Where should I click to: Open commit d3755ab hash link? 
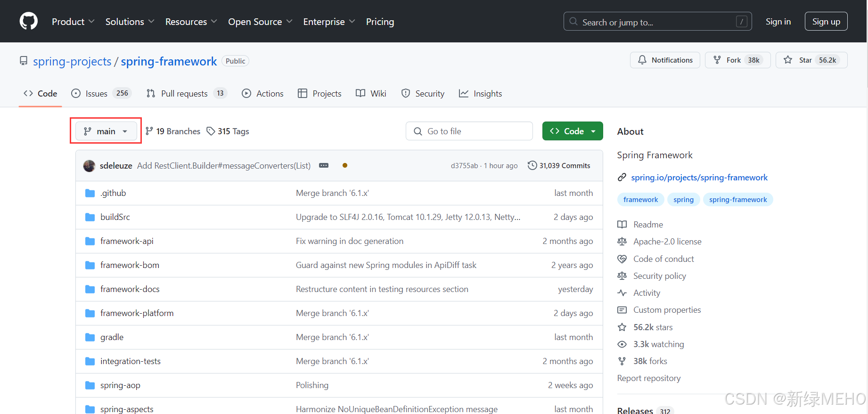464,166
